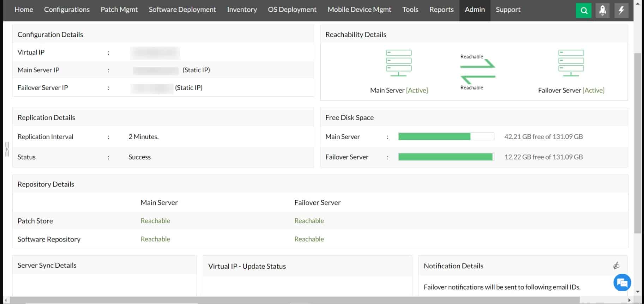Click Virtual IP - Update Status heading
This screenshot has height=304, width=644.
[247, 266]
